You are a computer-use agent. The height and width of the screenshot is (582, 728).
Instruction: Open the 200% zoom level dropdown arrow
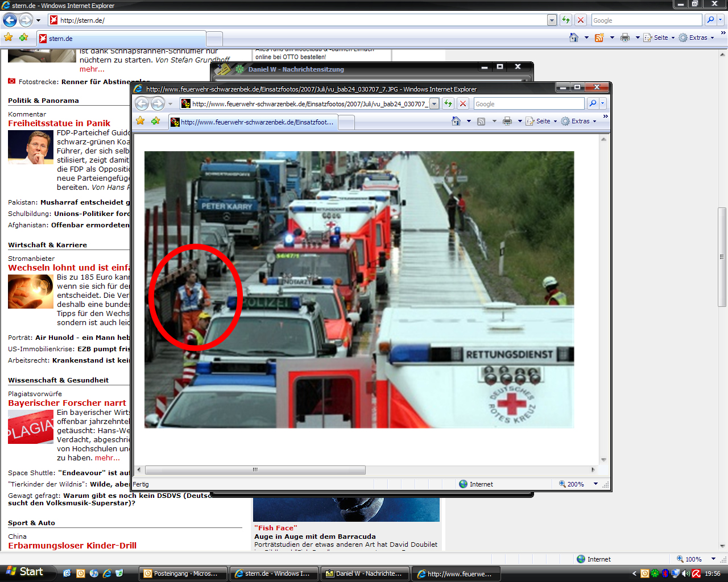(x=595, y=484)
